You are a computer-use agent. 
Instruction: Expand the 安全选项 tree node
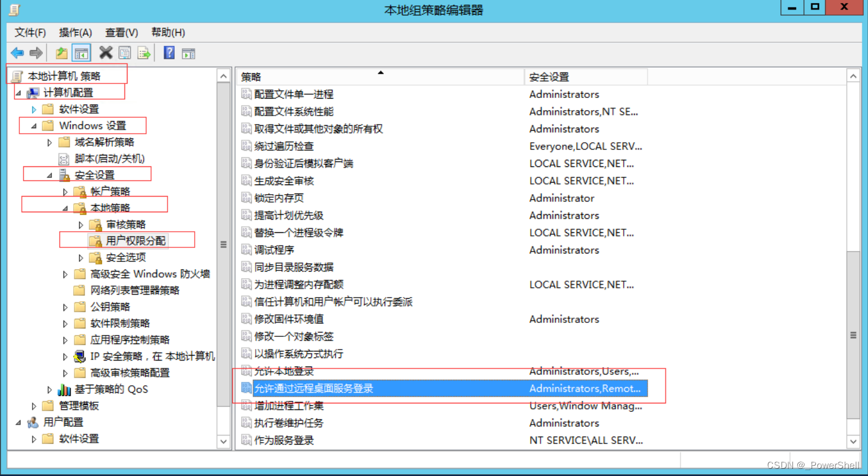[81, 258]
